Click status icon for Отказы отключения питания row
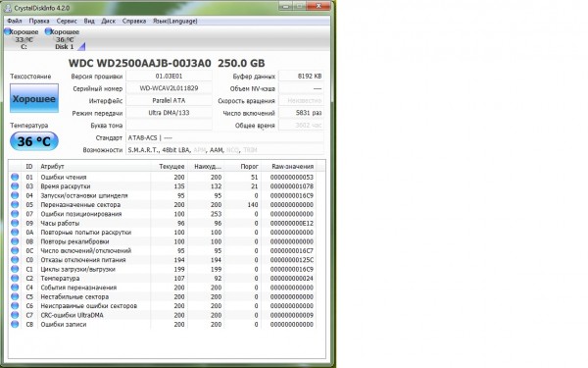 click(15, 260)
